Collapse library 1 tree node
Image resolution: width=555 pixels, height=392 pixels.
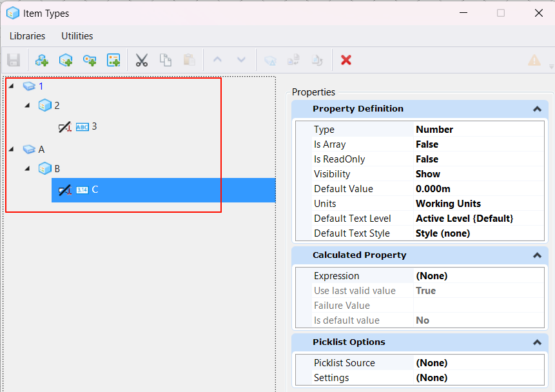tap(12, 86)
